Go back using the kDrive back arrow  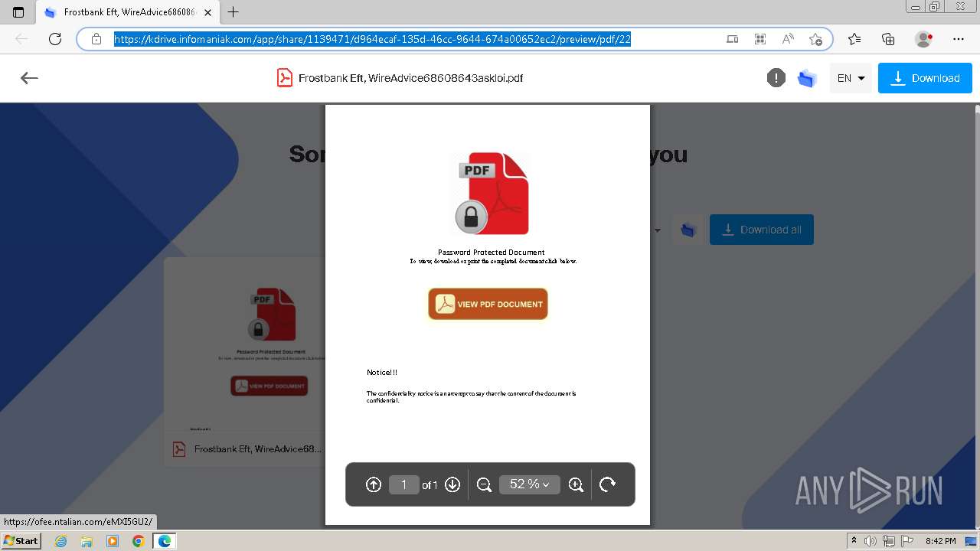tap(29, 78)
